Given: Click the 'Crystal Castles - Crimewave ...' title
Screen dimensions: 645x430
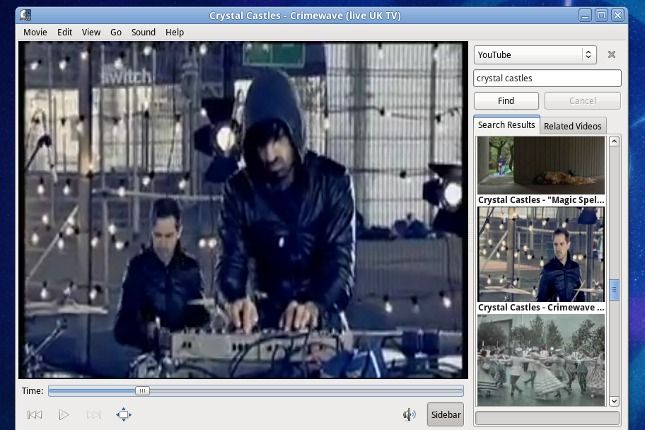Looking at the screenshot, I should pos(541,307).
